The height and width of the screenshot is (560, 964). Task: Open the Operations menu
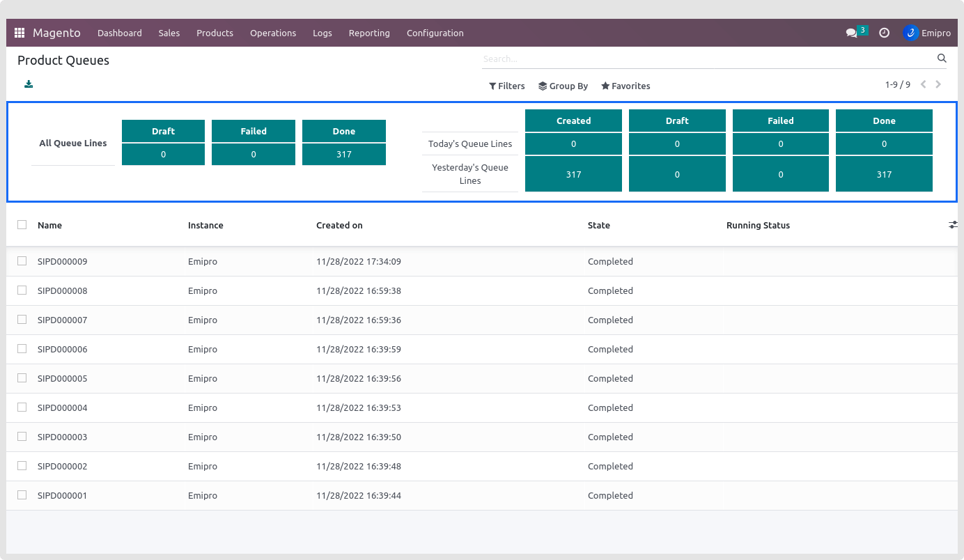273,33
